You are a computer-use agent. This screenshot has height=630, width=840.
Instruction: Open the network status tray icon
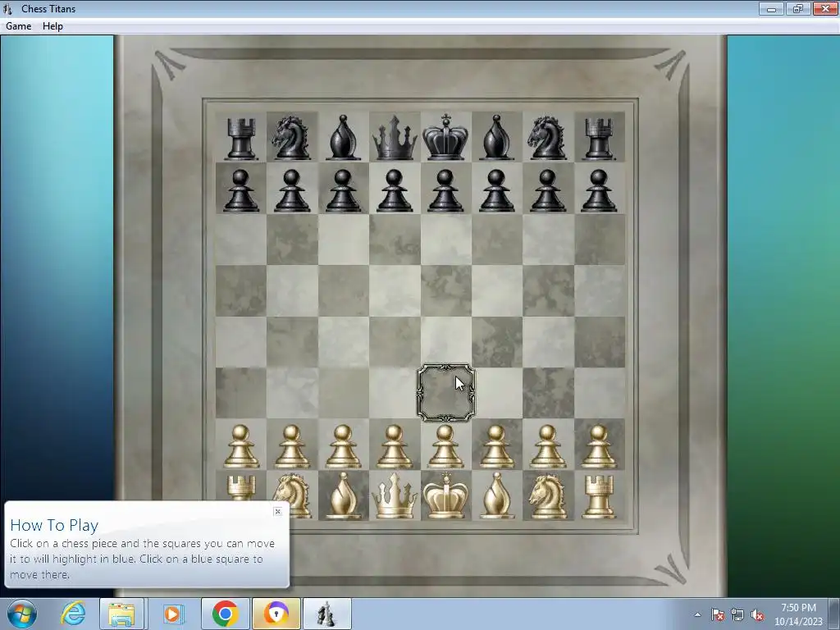pyautogui.click(x=737, y=614)
